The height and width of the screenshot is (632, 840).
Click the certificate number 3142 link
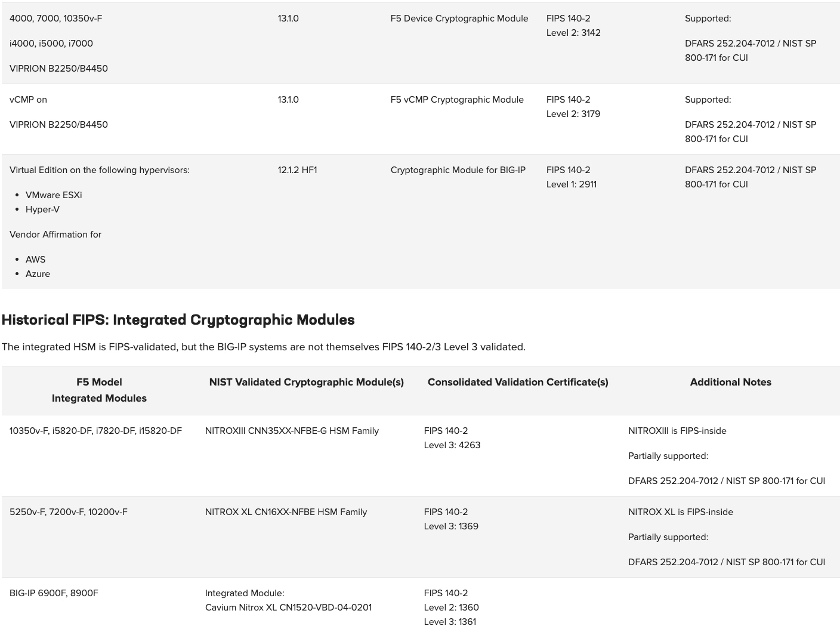pos(592,33)
